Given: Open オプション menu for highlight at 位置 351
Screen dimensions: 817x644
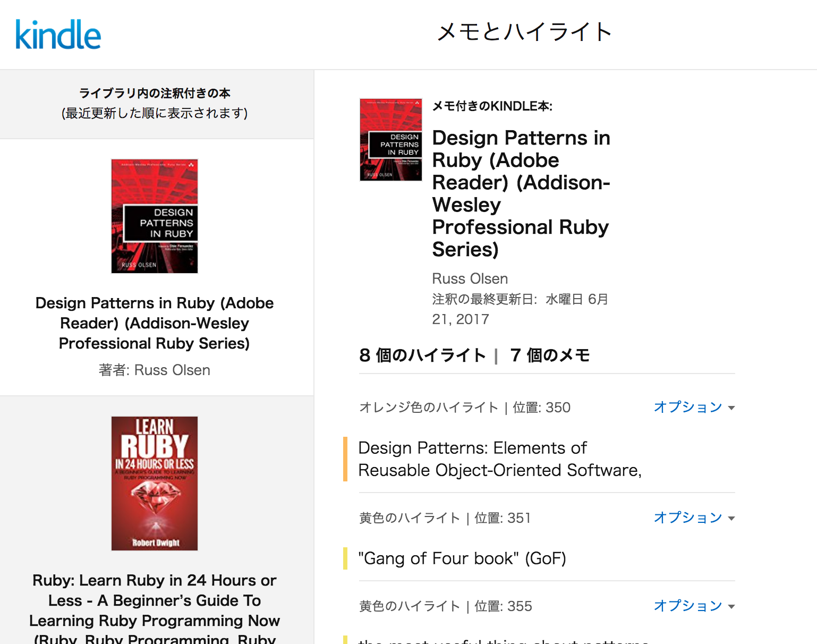Looking at the screenshot, I should [688, 518].
